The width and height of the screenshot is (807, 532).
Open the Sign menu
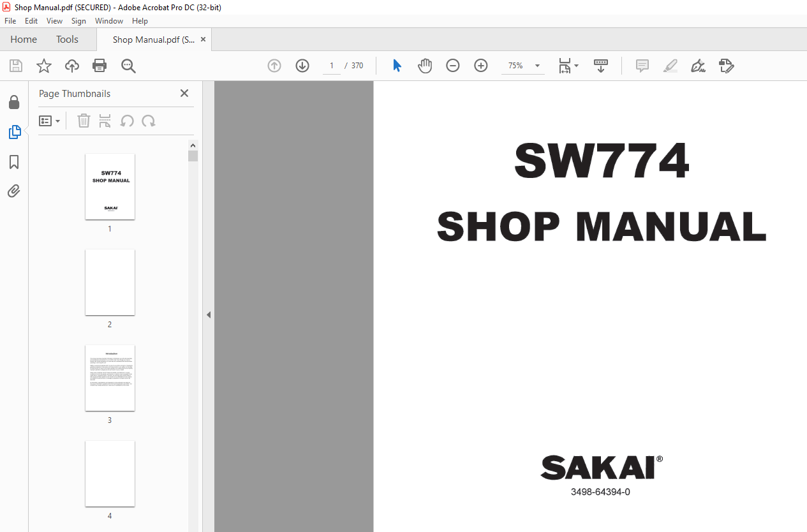coord(78,21)
